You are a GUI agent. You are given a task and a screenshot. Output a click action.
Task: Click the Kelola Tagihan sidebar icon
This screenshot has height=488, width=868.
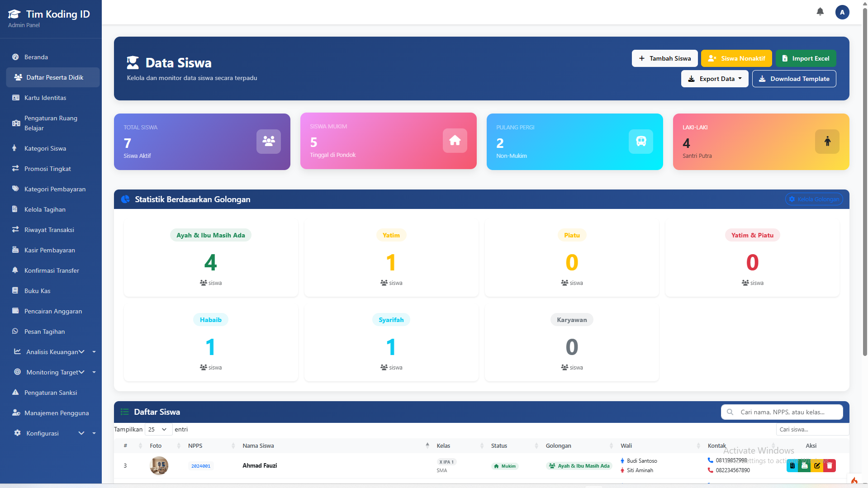15,209
